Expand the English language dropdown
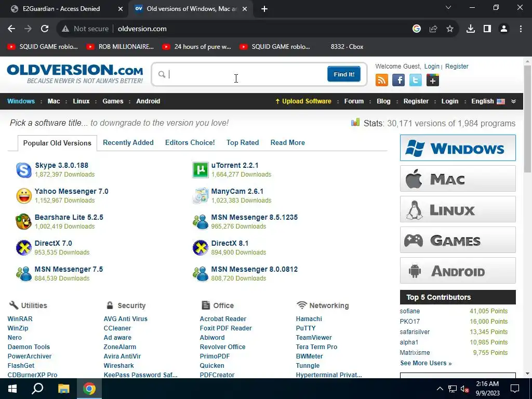532x399 pixels. tap(488, 101)
